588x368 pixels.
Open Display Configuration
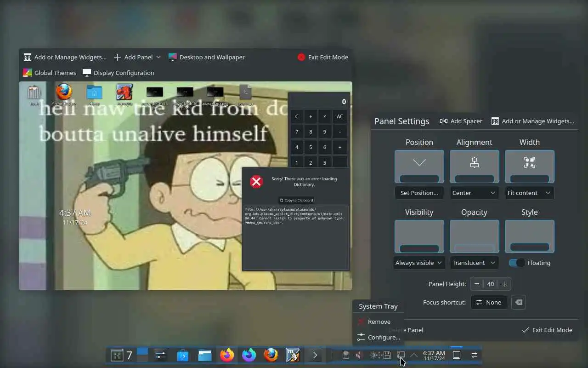[119, 73]
